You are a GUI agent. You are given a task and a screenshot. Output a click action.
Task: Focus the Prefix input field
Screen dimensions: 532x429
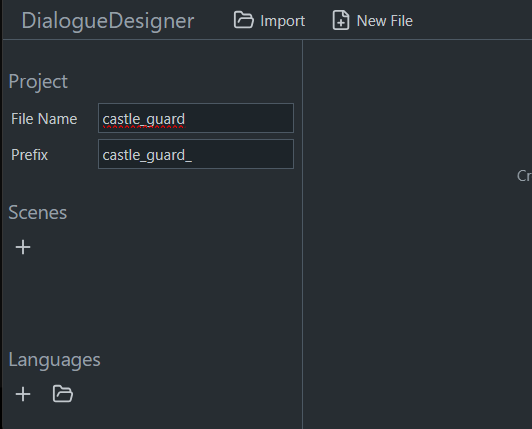click(x=196, y=154)
